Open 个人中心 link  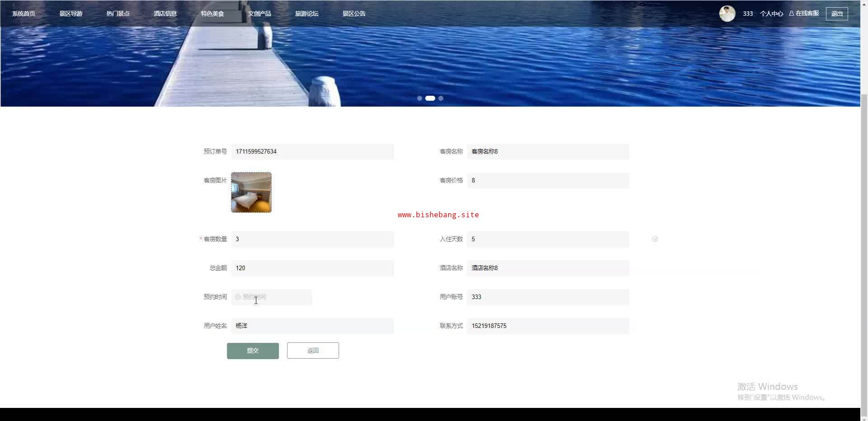point(771,14)
